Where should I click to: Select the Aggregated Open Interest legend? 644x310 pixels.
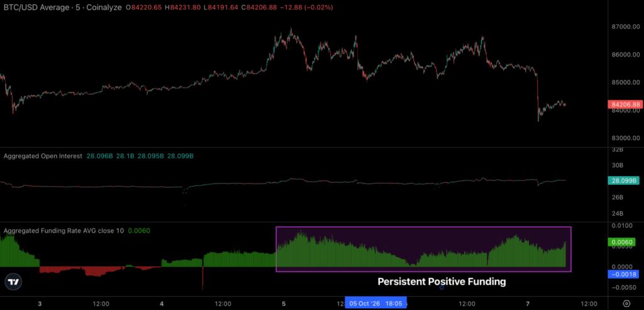(43, 156)
